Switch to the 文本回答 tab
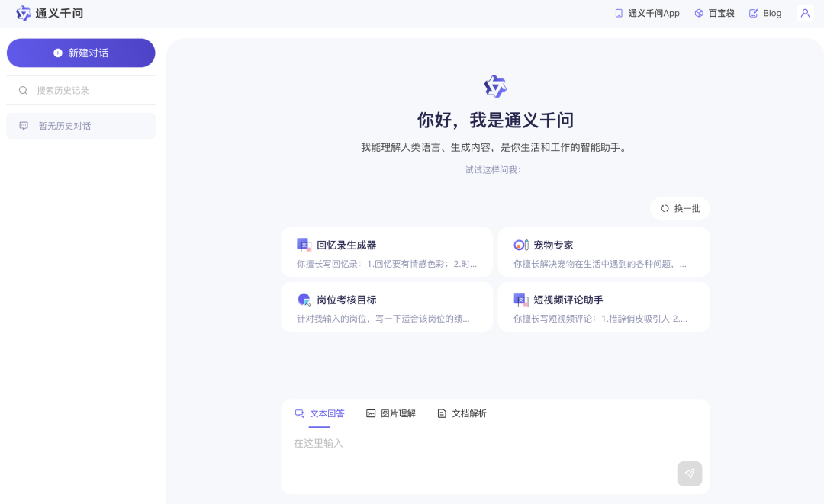 320,414
